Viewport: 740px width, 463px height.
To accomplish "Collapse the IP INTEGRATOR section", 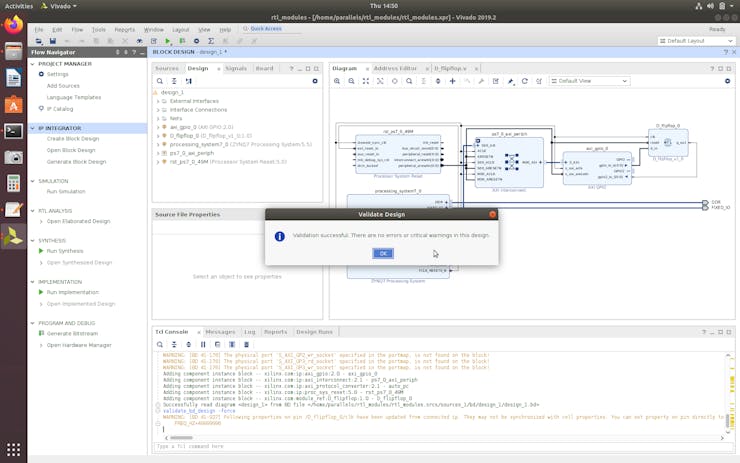I will 33,128.
